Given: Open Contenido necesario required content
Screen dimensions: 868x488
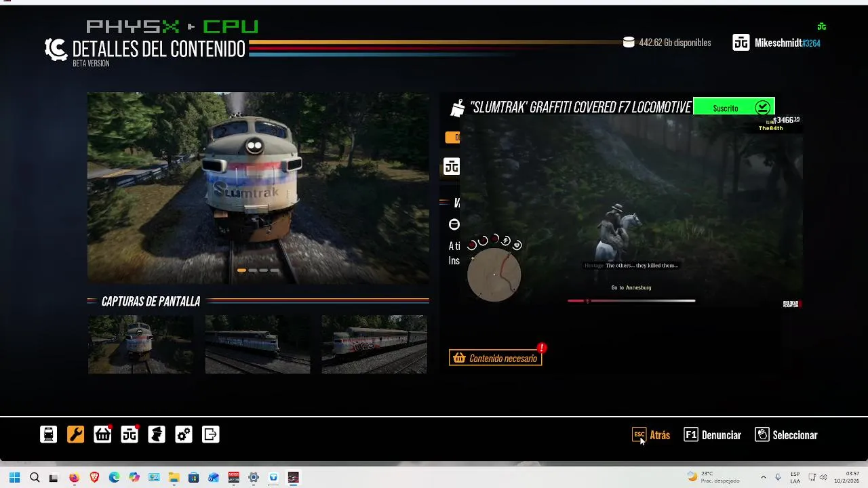Looking at the screenshot, I should 495,358.
